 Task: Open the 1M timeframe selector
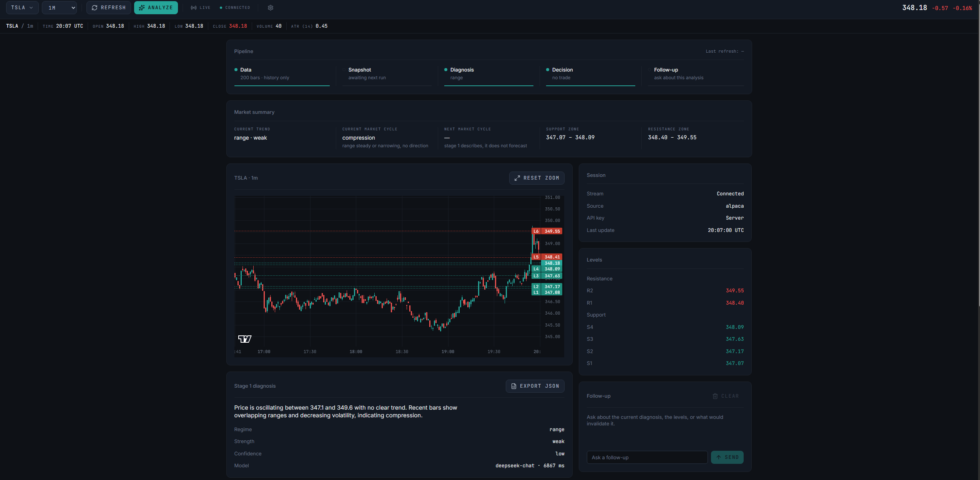coord(59,8)
